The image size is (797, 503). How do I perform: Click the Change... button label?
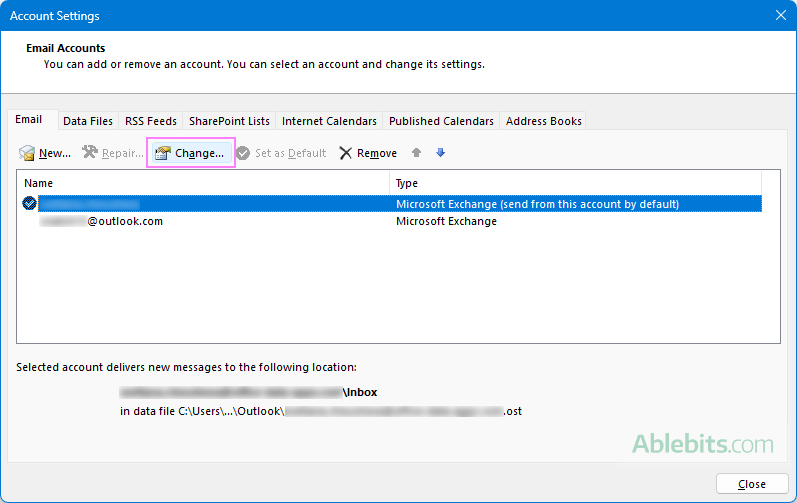[x=199, y=153]
